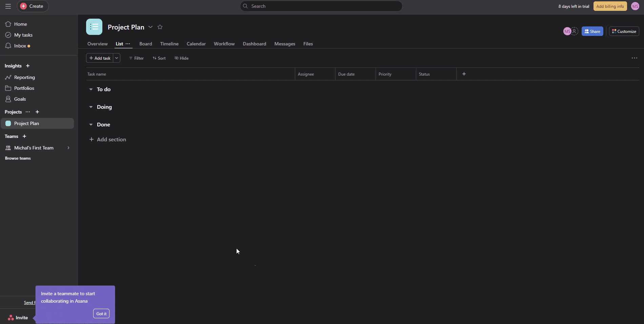
Task: Open the Add task dropdown arrow
Action: [117, 58]
